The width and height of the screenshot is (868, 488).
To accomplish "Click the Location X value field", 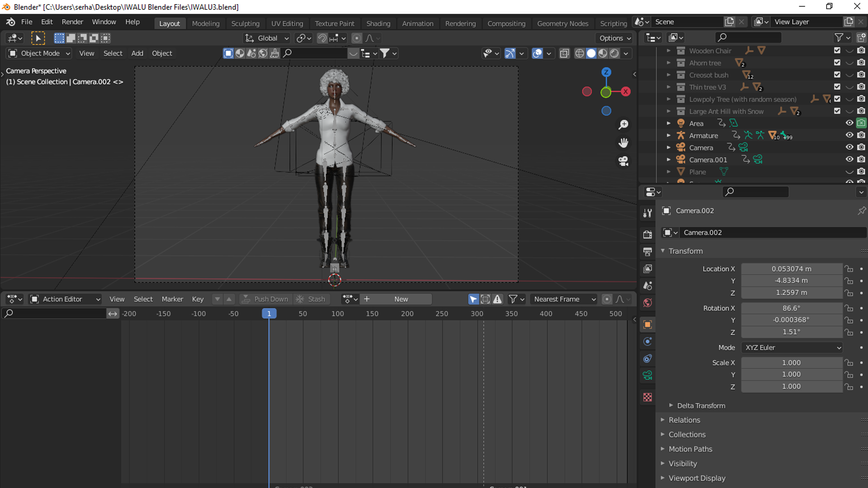I will click(x=792, y=269).
